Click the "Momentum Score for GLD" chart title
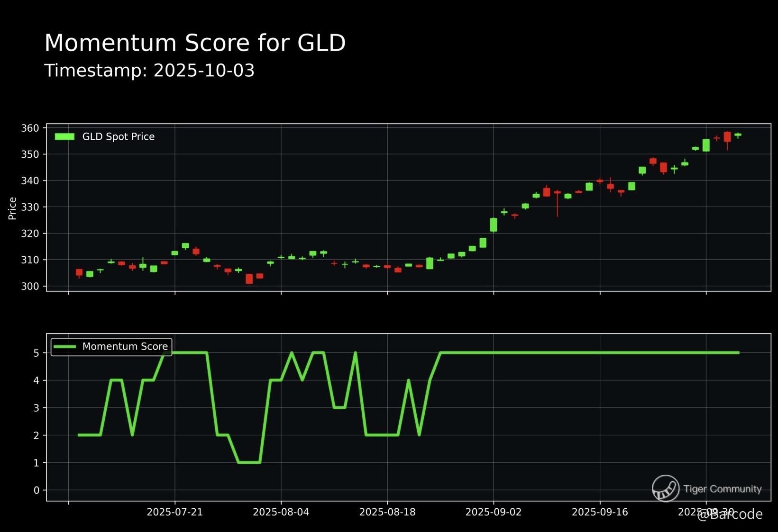The image size is (778, 532). tap(195, 43)
